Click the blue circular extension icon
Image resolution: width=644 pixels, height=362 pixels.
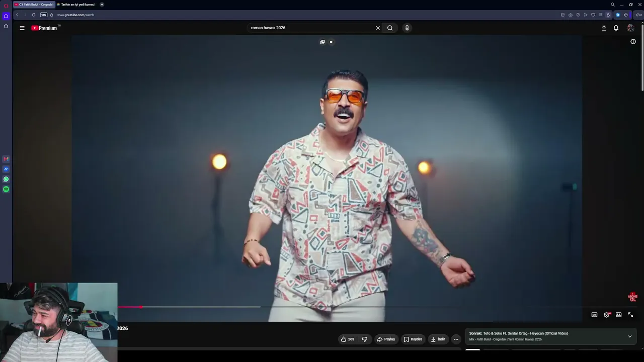click(618, 15)
